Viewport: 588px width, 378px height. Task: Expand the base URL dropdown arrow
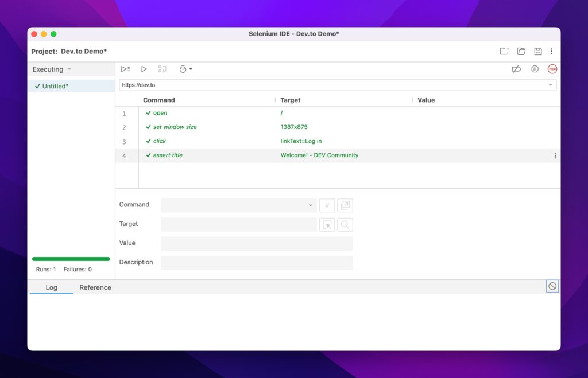pyautogui.click(x=550, y=85)
